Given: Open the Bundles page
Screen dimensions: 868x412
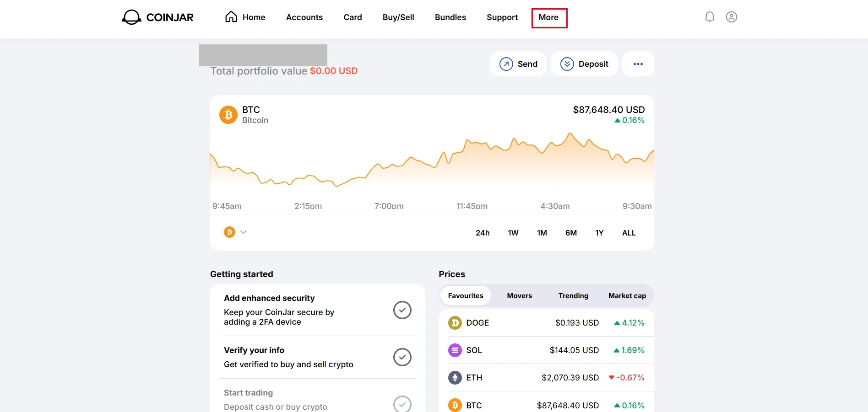Looking at the screenshot, I should pos(450,17).
